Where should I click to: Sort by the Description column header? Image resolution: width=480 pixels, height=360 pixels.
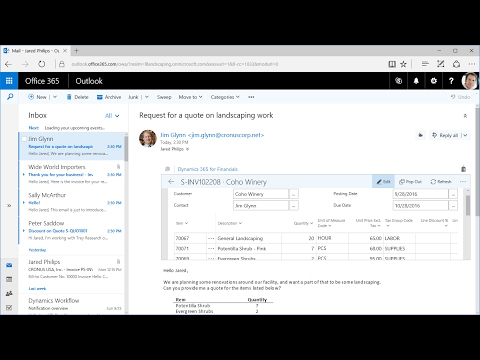(x=230, y=223)
